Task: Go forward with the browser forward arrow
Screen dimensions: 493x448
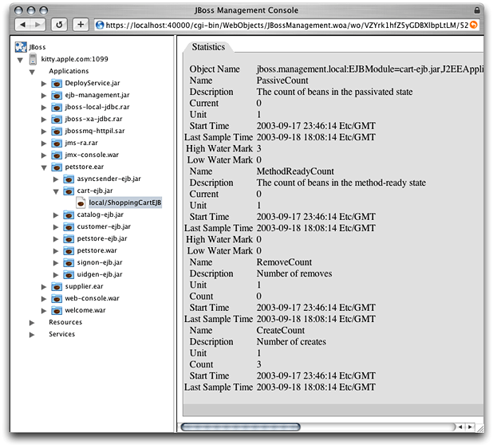Action: [38, 25]
